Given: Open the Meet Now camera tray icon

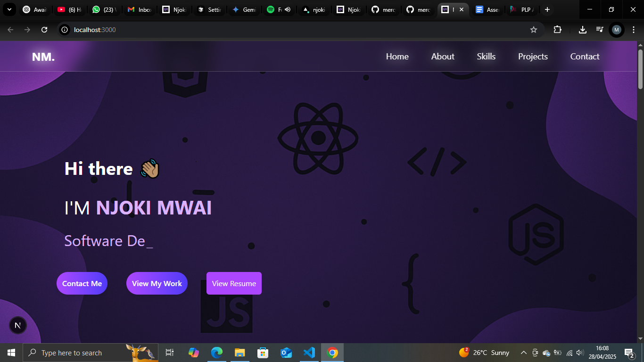Looking at the screenshot, I should [x=535, y=353].
